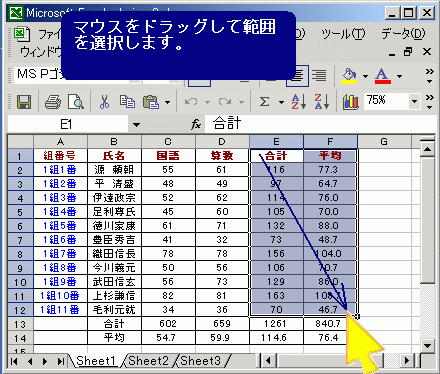This screenshot has height=374, width=440.
Task: Click the formula bar showing 合計
Action: pos(320,124)
